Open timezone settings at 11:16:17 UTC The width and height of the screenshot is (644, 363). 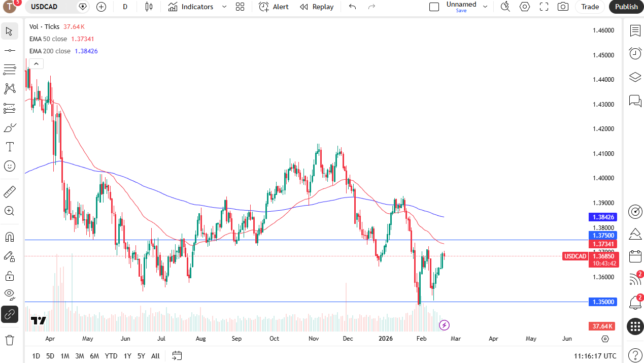click(x=595, y=356)
